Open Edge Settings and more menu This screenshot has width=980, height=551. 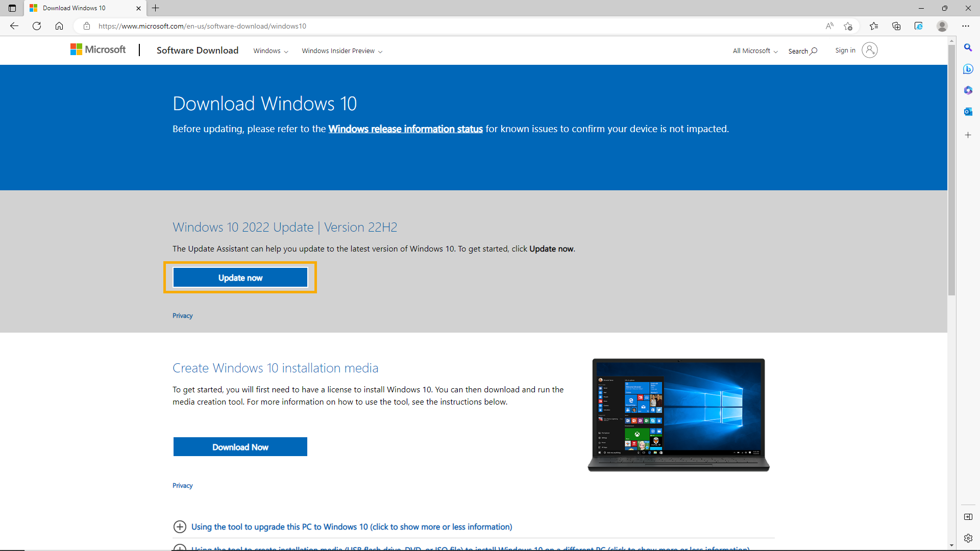pyautogui.click(x=966, y=26)
